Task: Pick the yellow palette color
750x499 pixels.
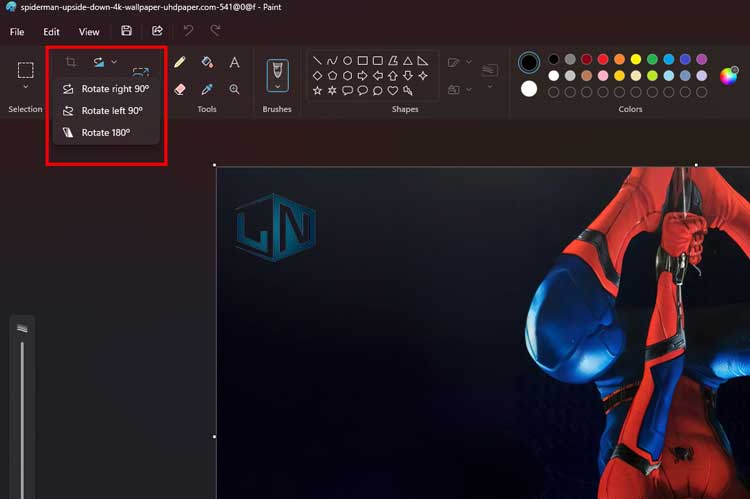Action: point(636,59)
